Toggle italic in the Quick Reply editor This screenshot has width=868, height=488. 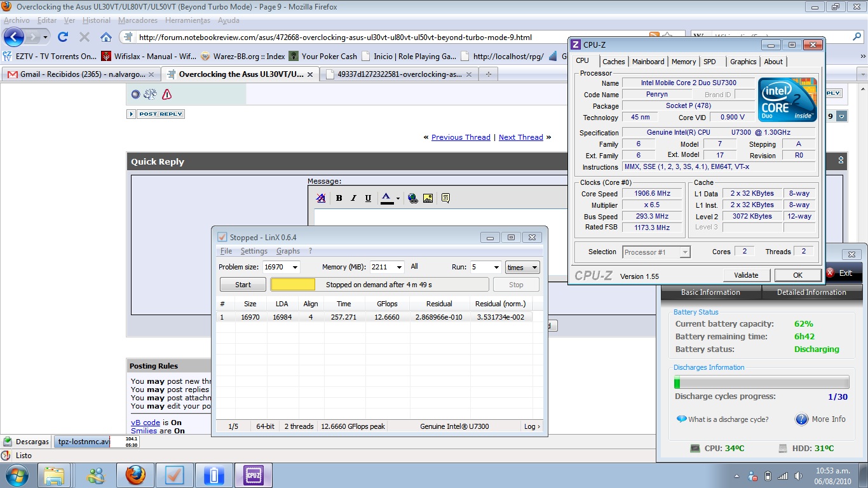point(354,198)
